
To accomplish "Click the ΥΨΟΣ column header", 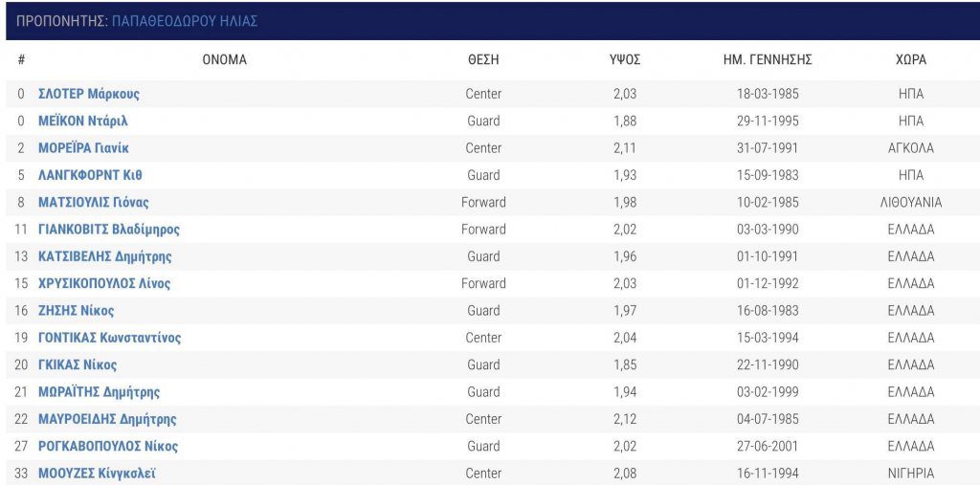I will [x=625, y=60].
